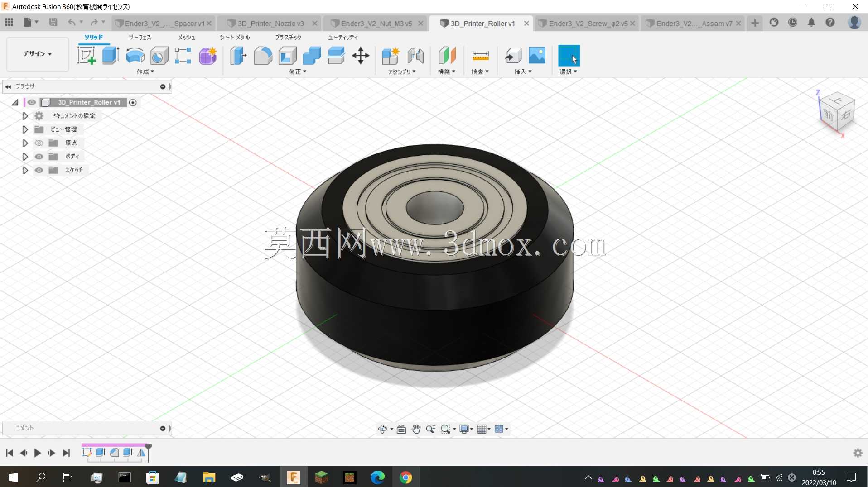Jump to the timeline beginning
This screenshot has height=487, width=868.
(x=10, y=453)
